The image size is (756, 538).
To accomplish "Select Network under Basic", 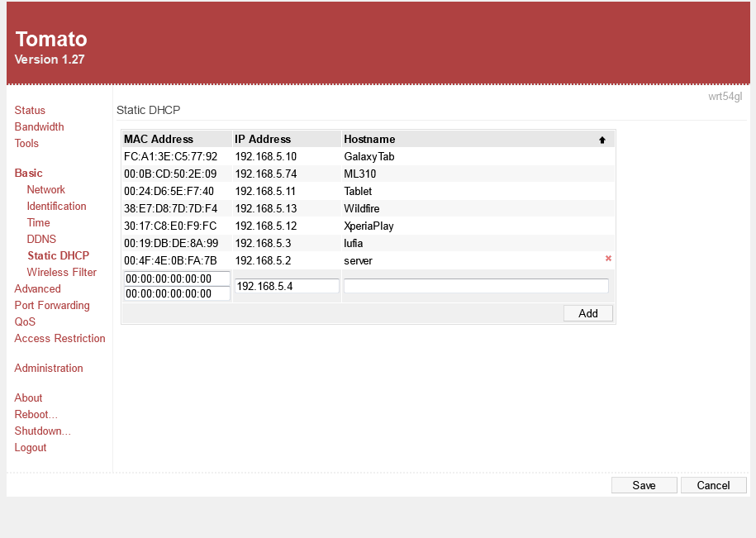I will pos(45,189).
